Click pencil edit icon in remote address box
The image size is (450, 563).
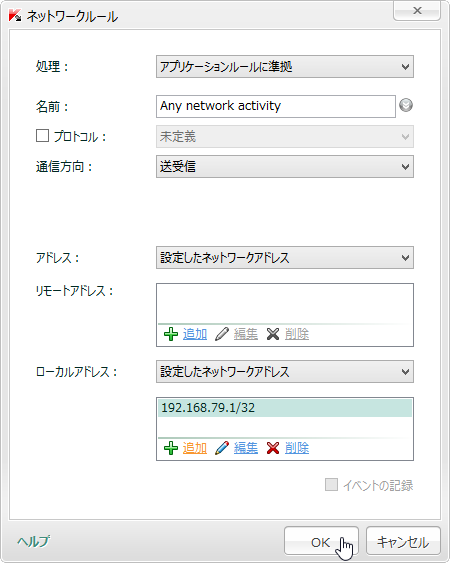222,334
